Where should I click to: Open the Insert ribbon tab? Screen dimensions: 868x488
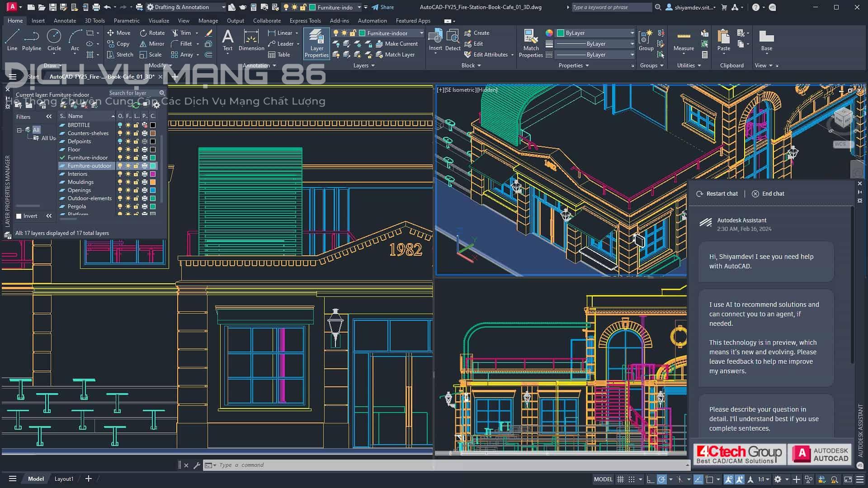point(38,21)
